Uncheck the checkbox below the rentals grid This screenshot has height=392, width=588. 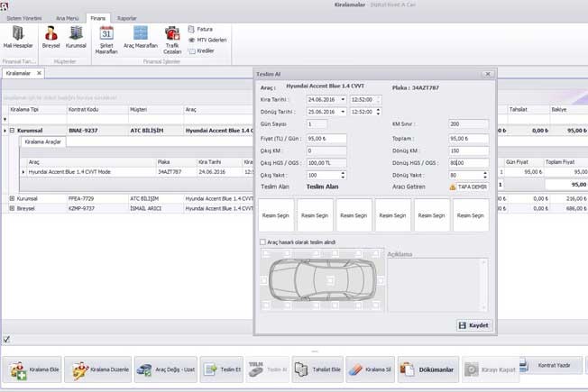click(x=6, y=340)
